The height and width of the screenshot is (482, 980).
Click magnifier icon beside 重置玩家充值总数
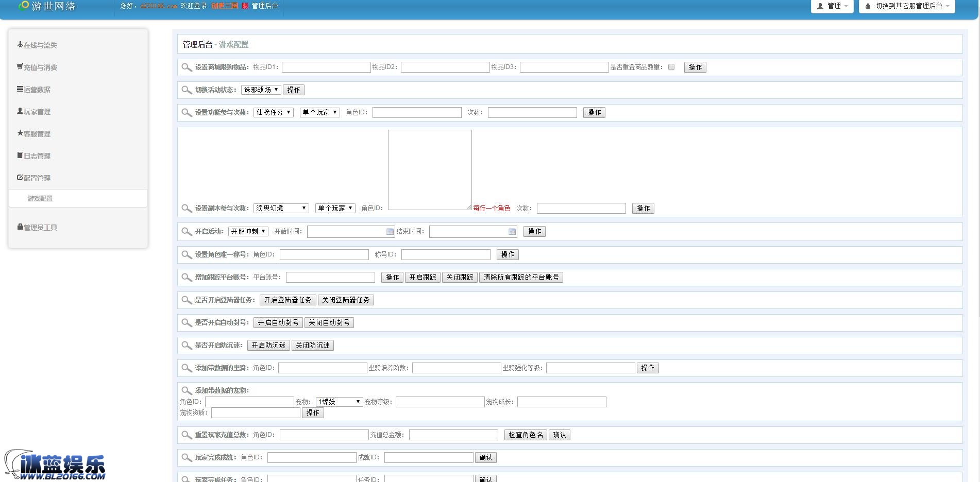[187, 435]
